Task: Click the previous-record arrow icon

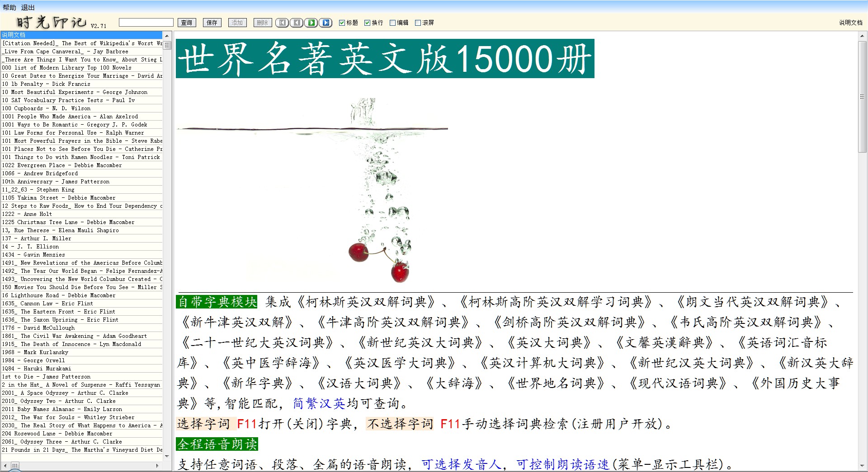Action: tap(297, 23)
